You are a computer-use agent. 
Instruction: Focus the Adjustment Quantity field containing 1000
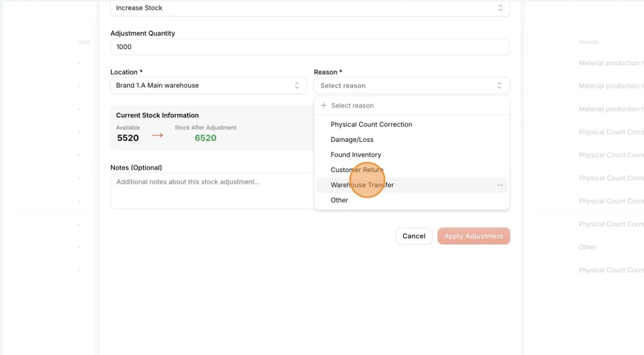click(310, 47)
